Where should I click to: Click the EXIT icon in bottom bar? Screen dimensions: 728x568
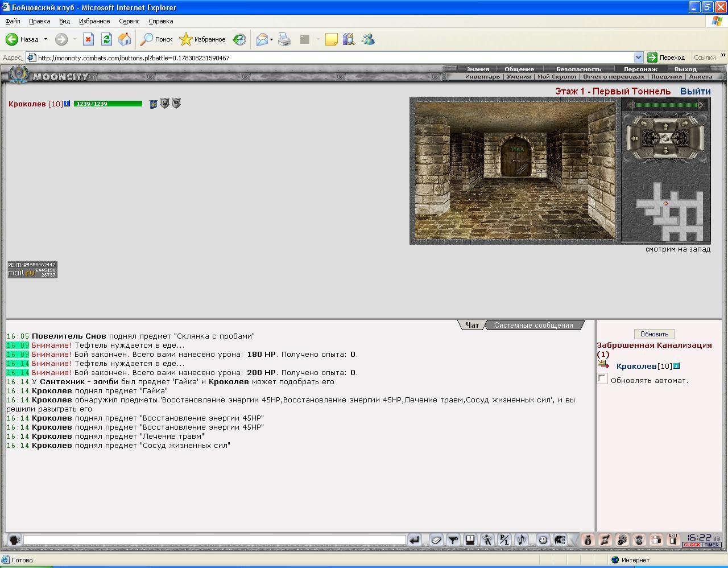click(673, 539)
